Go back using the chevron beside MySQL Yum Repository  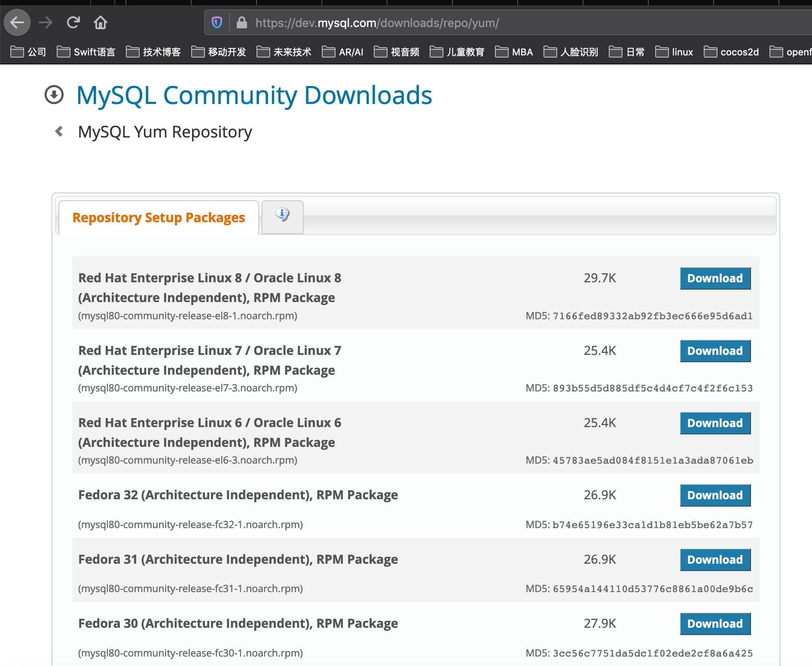click(59, 131)
